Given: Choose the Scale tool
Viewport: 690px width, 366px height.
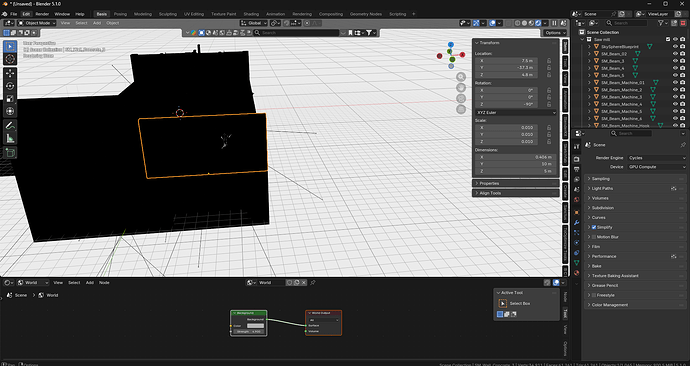Looking at the screenshot, I should click(10, 99).
